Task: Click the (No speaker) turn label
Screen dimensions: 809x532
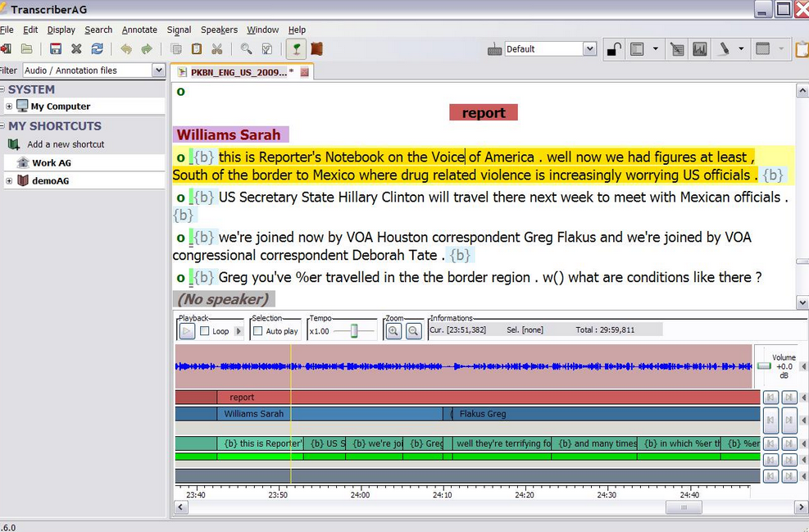Action: point(224,298)
